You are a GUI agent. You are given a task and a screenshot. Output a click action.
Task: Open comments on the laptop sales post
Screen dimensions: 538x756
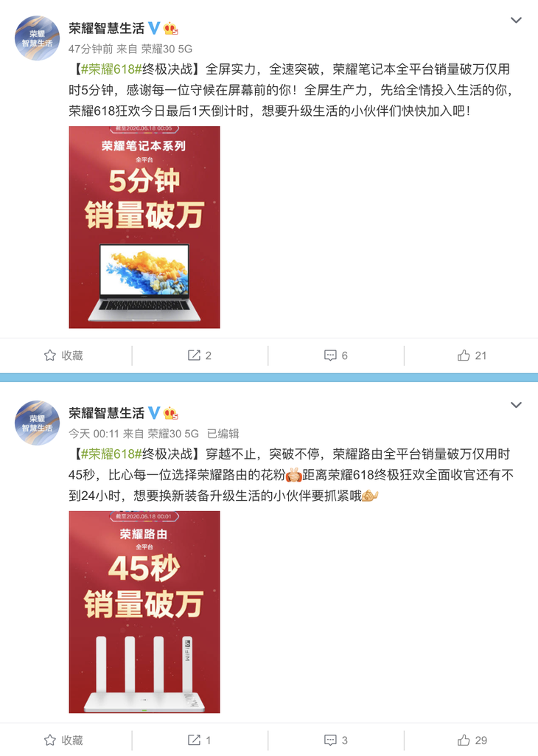[336, 356]
